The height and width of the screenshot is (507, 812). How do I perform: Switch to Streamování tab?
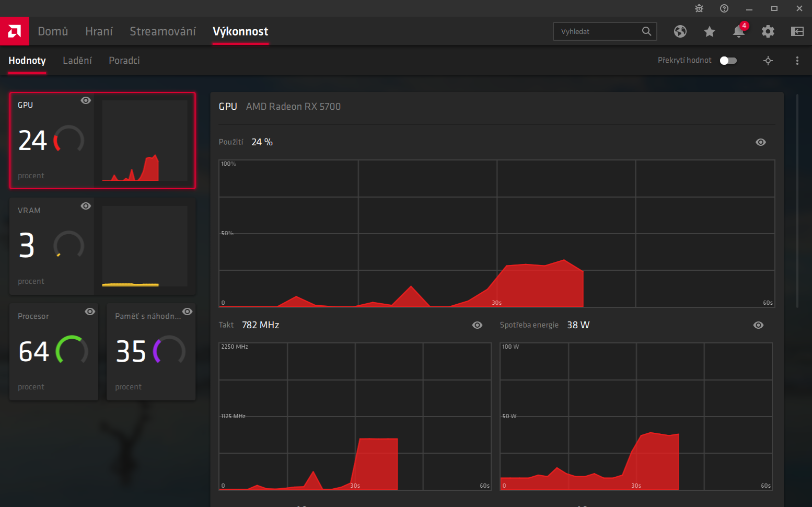coord(163,31)
